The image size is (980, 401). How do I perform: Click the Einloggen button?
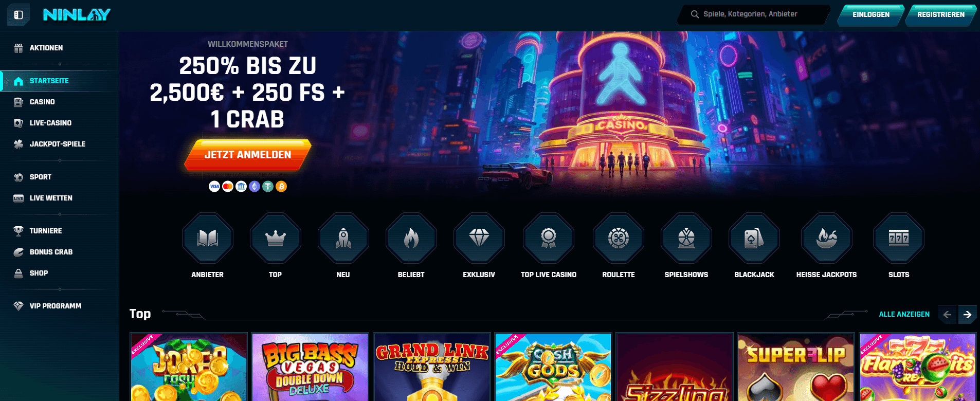coord(871,15)
